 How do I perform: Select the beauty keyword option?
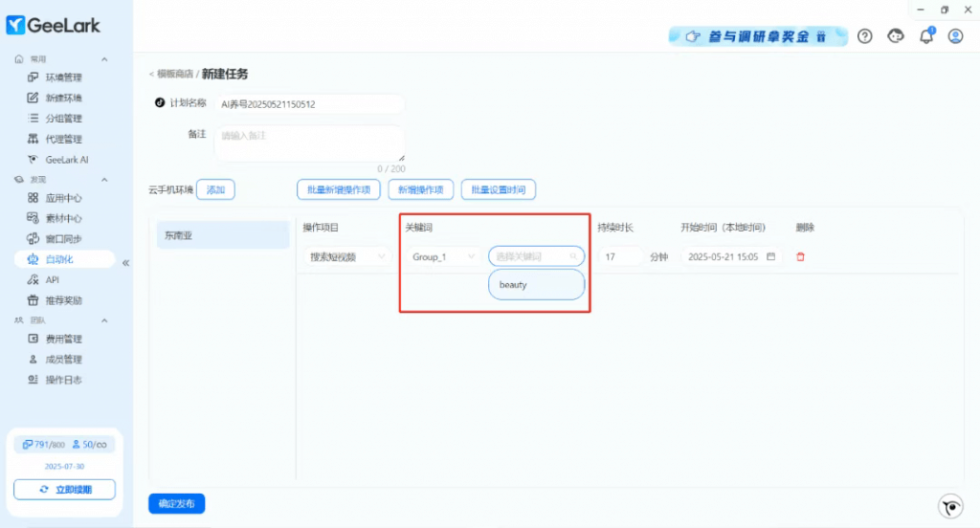click(535, 285)
